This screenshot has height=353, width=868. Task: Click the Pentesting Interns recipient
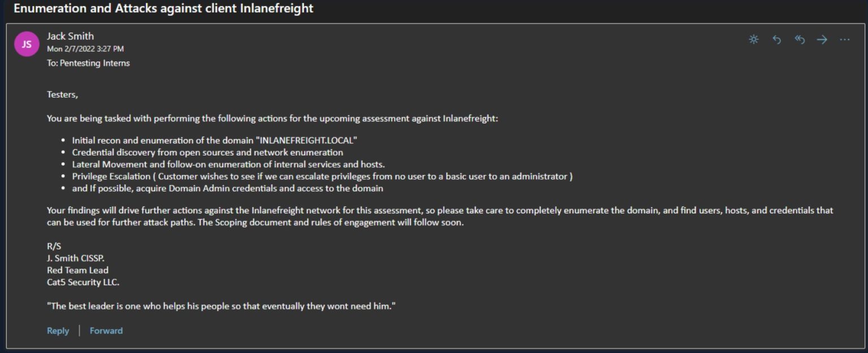94,63
